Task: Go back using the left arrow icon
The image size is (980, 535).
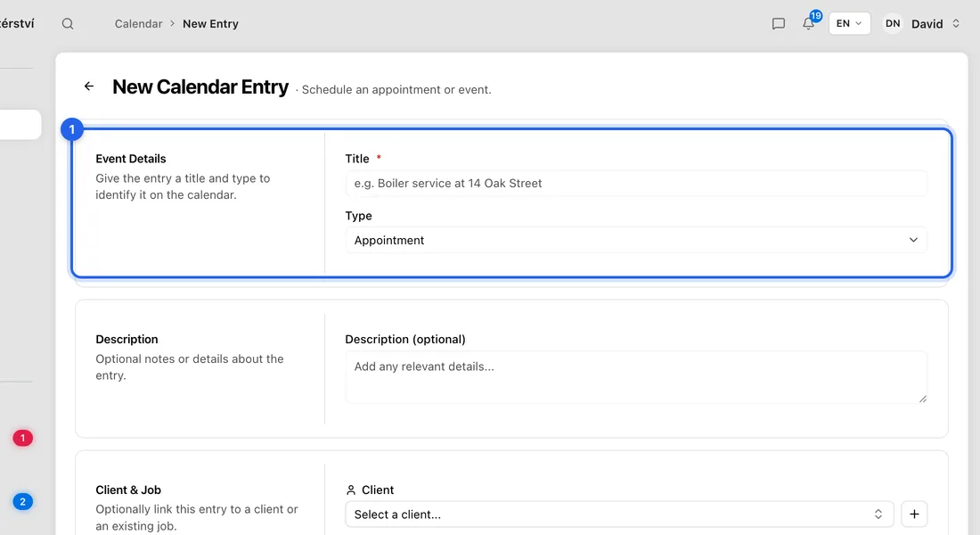Action: pyautogui.click(x=89, y=86)
